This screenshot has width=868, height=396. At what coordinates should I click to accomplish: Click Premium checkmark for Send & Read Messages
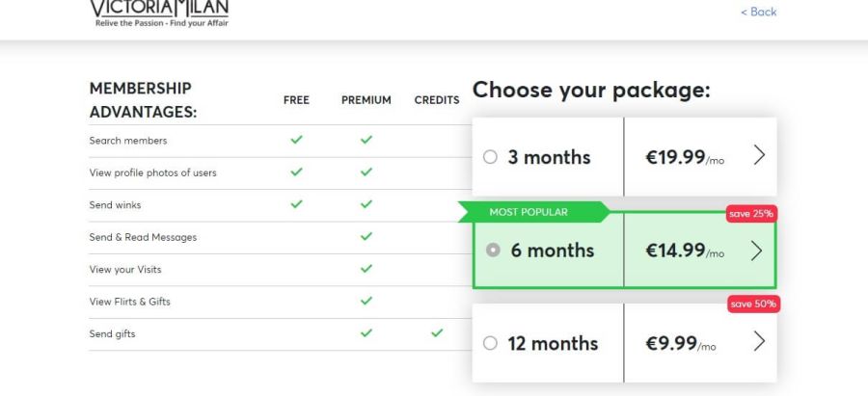(x=366, y=237)
